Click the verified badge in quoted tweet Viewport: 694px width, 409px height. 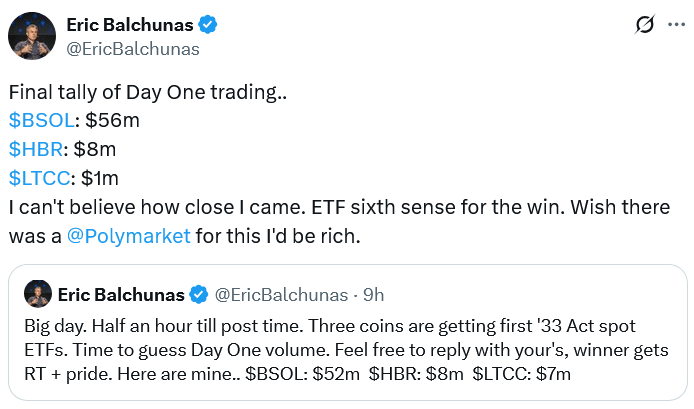pos(199,294)
